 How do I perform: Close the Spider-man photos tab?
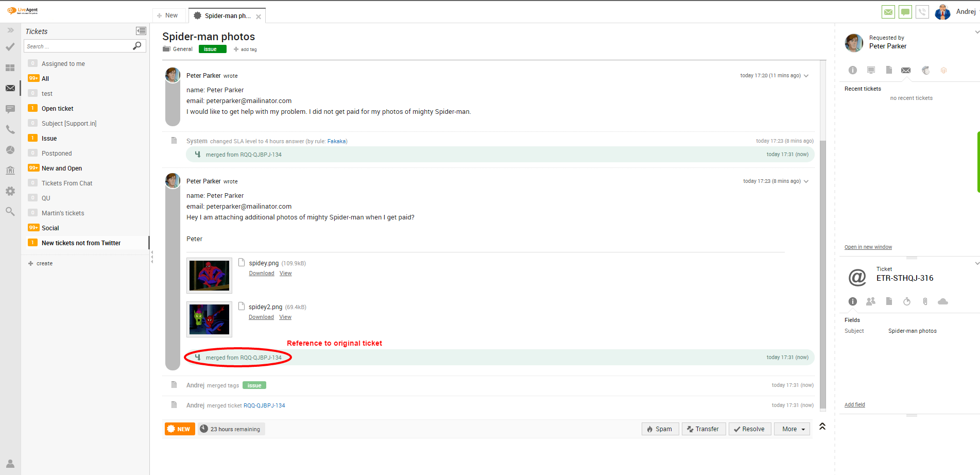259,16
